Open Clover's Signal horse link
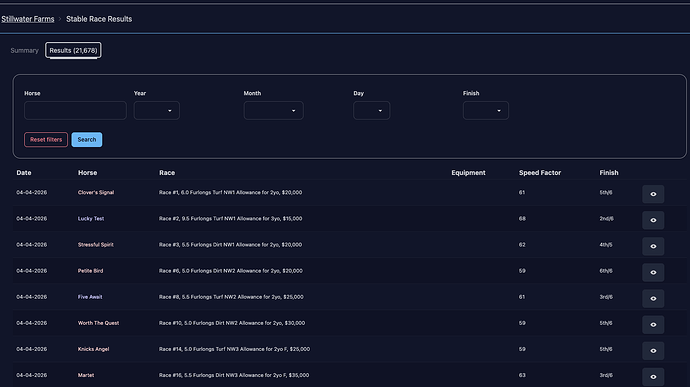 tap(96, 192)
